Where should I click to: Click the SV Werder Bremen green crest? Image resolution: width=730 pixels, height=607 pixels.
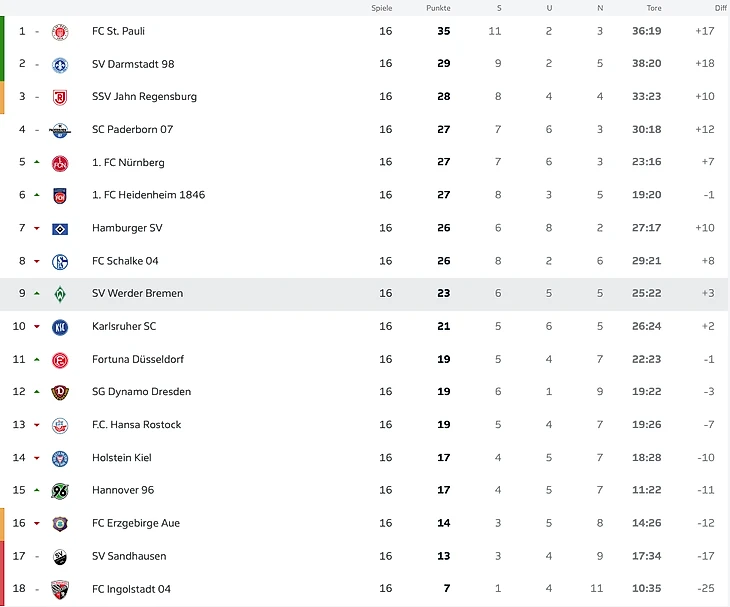60,294
